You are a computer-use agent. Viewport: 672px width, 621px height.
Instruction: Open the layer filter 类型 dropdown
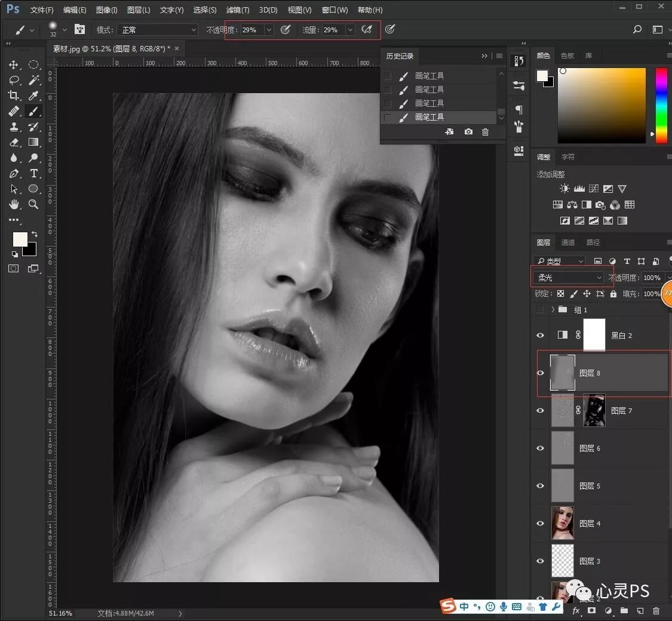click(560, 261)
